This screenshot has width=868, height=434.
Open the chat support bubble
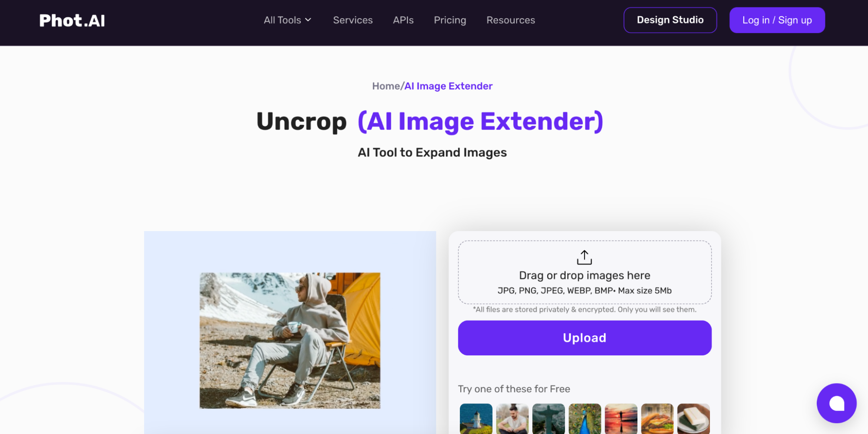[836, 403]
